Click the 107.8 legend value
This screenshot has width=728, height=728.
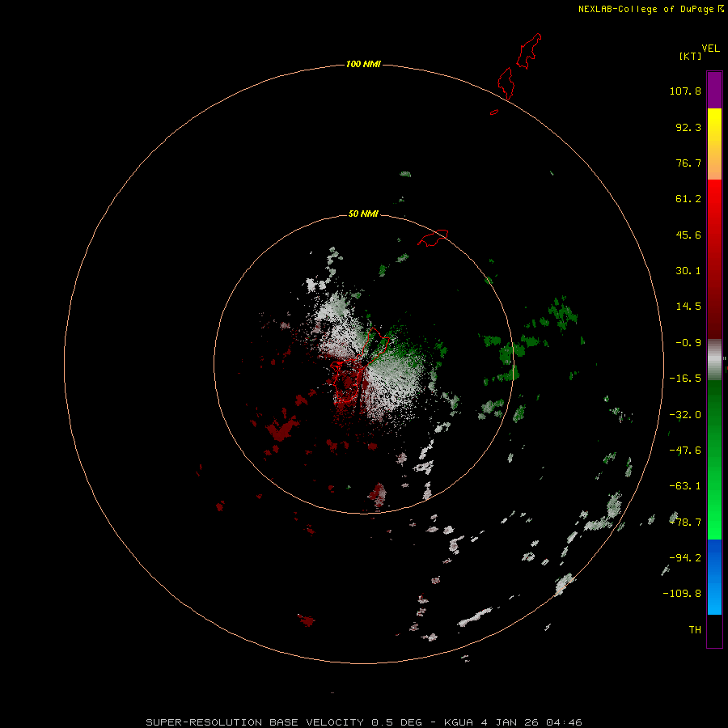point(685,91)
